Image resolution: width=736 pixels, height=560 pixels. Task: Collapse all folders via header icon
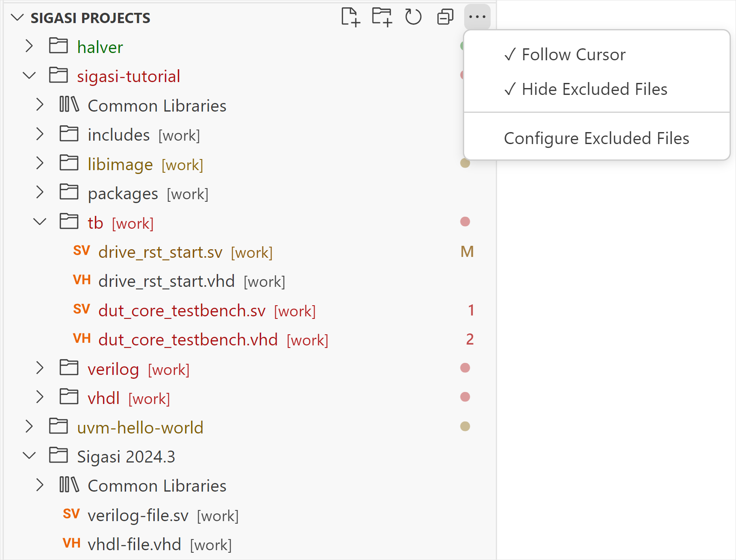[445, 17]
